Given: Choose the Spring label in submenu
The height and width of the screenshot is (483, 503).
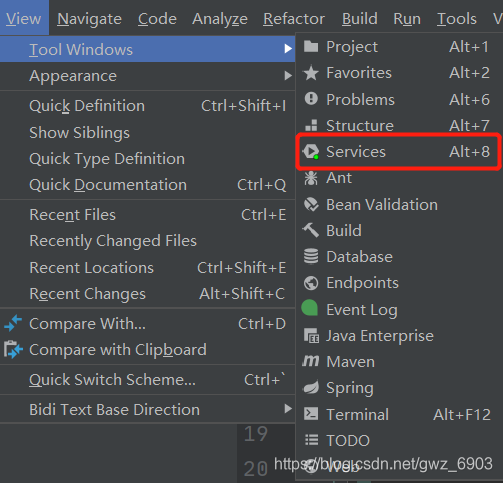Looking at the screenshot, I should click(x=350, y=388).
